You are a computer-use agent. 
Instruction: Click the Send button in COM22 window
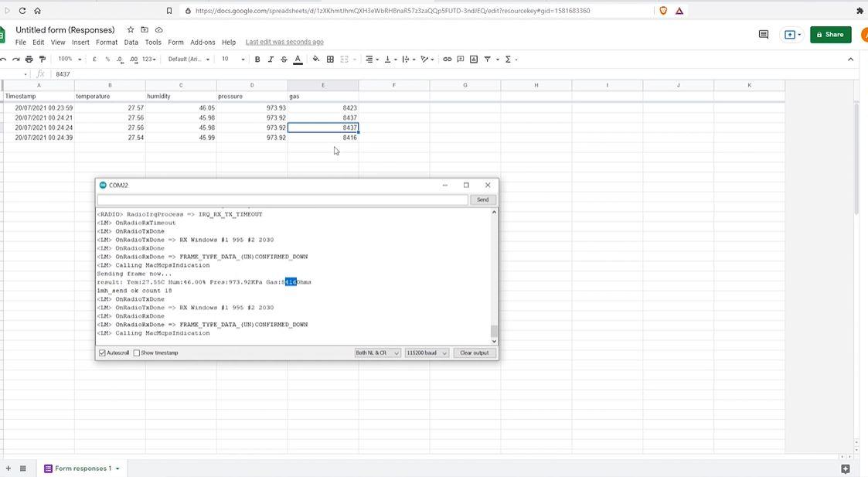click(x=483, y=199)
